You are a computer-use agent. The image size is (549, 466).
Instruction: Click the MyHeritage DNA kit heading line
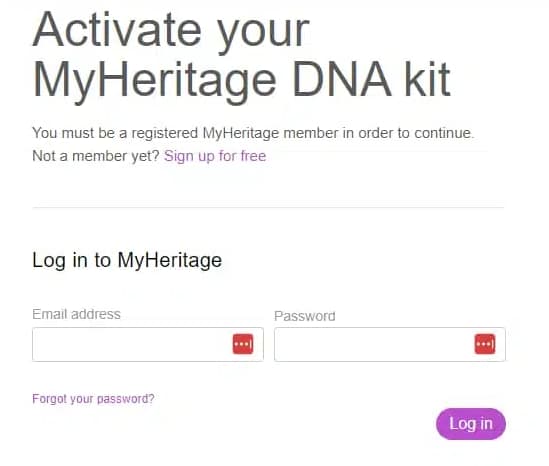242,81
